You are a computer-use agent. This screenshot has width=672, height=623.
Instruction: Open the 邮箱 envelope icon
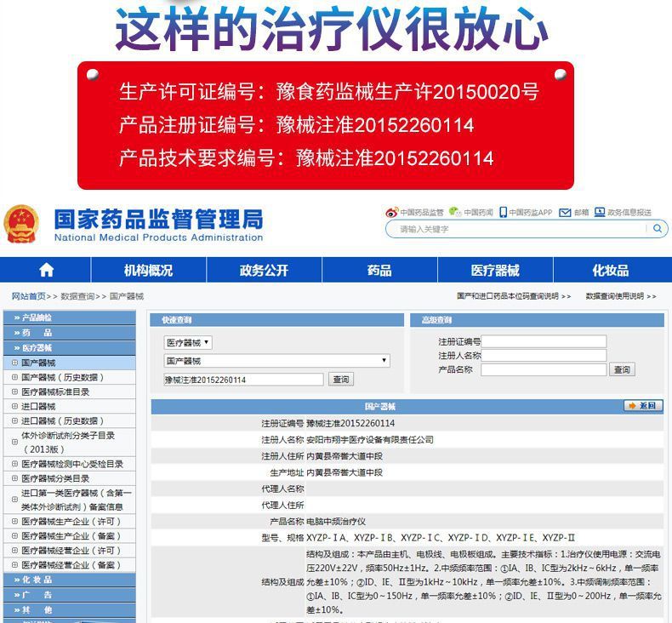tap(566, 212)
